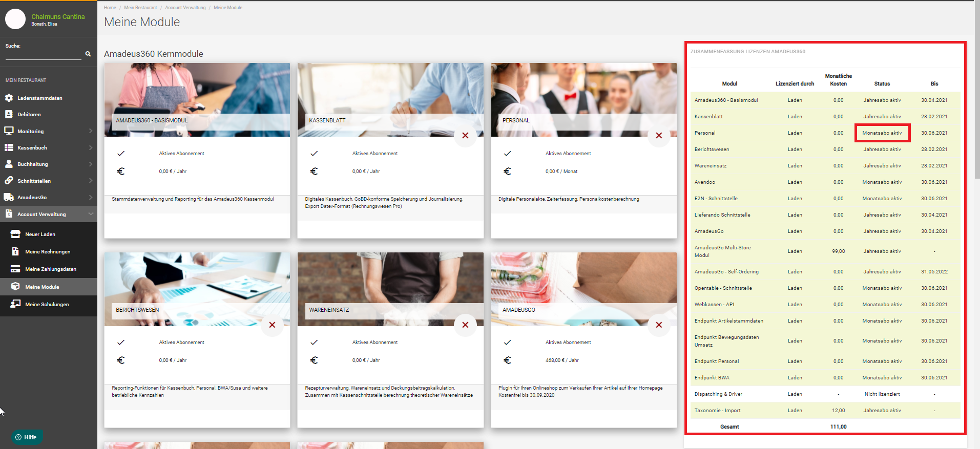Image resolution: width=980 pixels, height=449 pixels.
Task: Expand the Kassenbuch submenu arrow
Action: coord(91,147)
